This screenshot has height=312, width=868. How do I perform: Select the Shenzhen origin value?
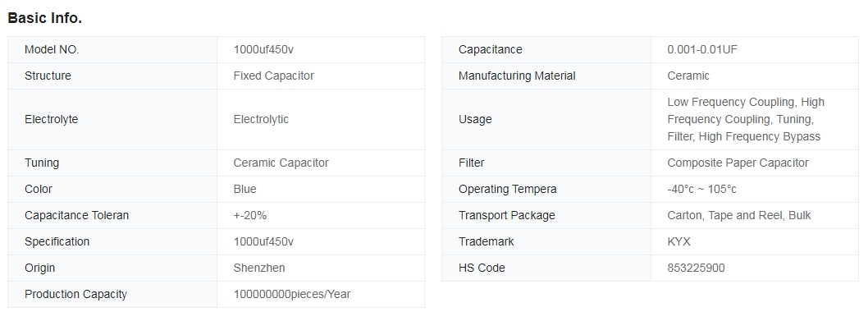click(x=259, y=268)
